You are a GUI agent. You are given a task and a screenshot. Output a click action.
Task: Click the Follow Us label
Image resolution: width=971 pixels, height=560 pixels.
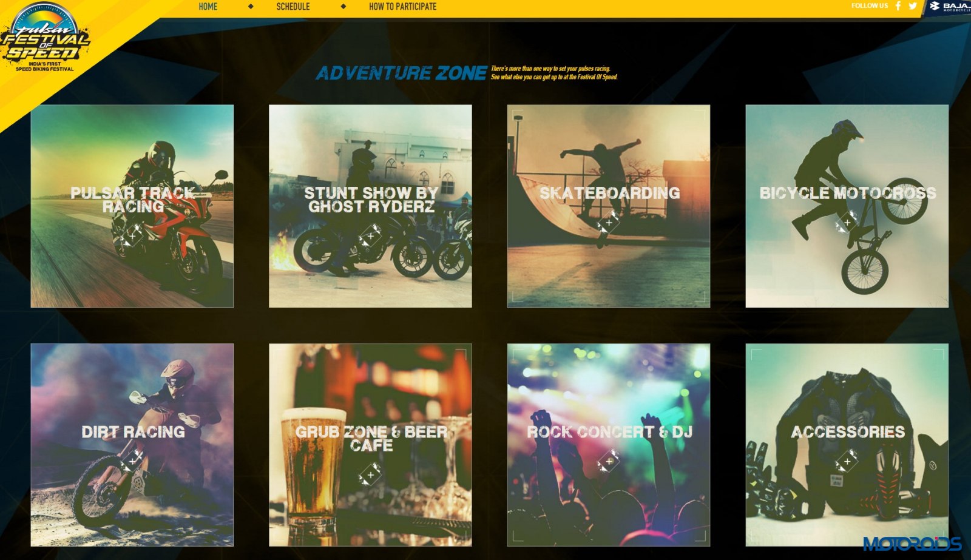pos(869,6)
